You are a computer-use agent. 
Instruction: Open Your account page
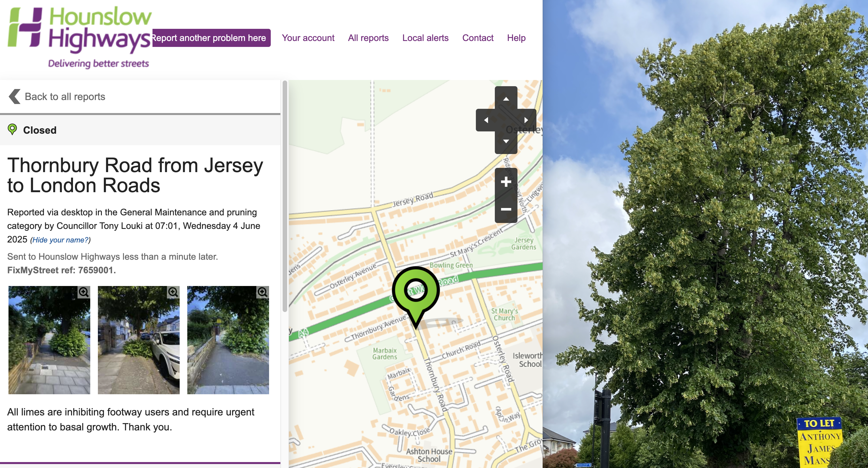tap(308, 38)
